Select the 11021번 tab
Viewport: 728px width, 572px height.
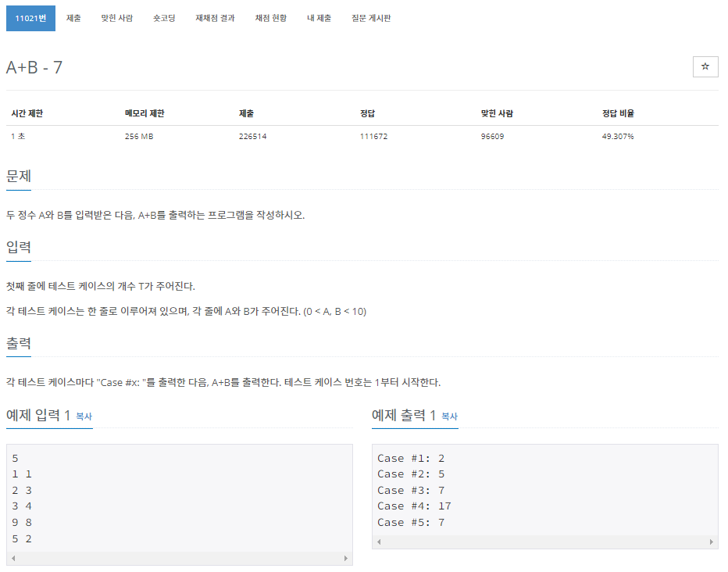(x=30, y=19)
